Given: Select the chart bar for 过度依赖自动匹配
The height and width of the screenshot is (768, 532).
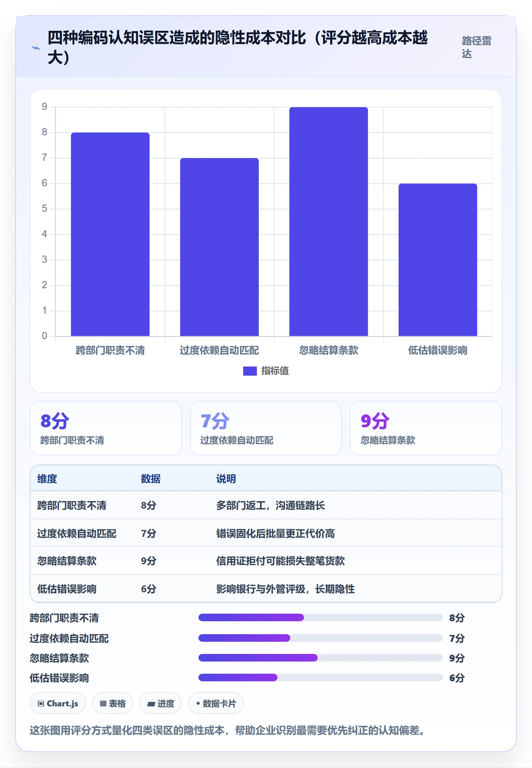Looking at the screenshot, I should 219,247.
